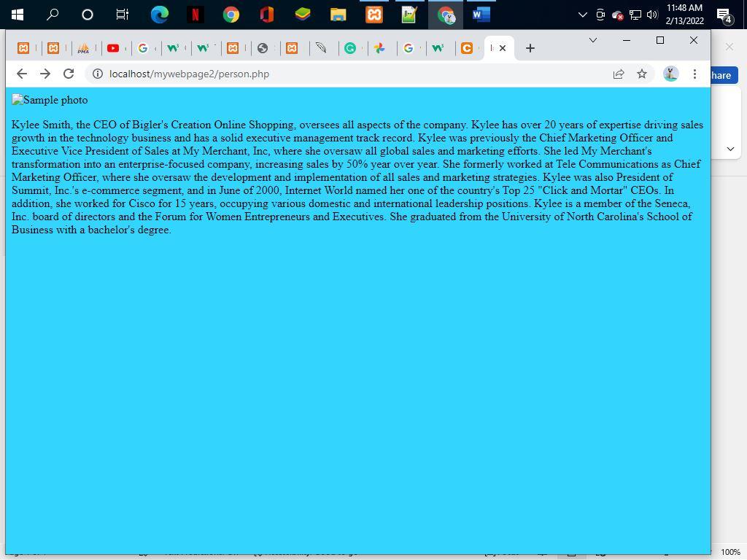
Task: Open XAMPP from the taskbar
Action: click(x=373, y=15)
